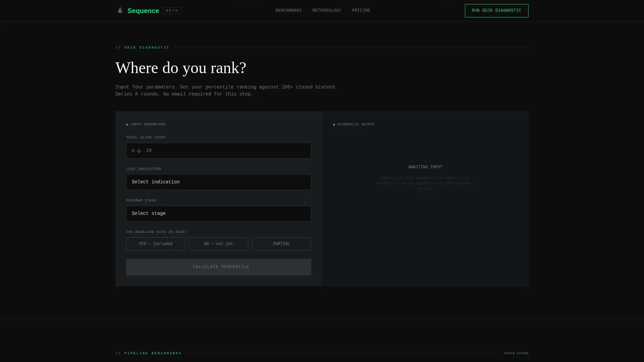
Task: Open the Sequence home link text
Action: [143, 11]
